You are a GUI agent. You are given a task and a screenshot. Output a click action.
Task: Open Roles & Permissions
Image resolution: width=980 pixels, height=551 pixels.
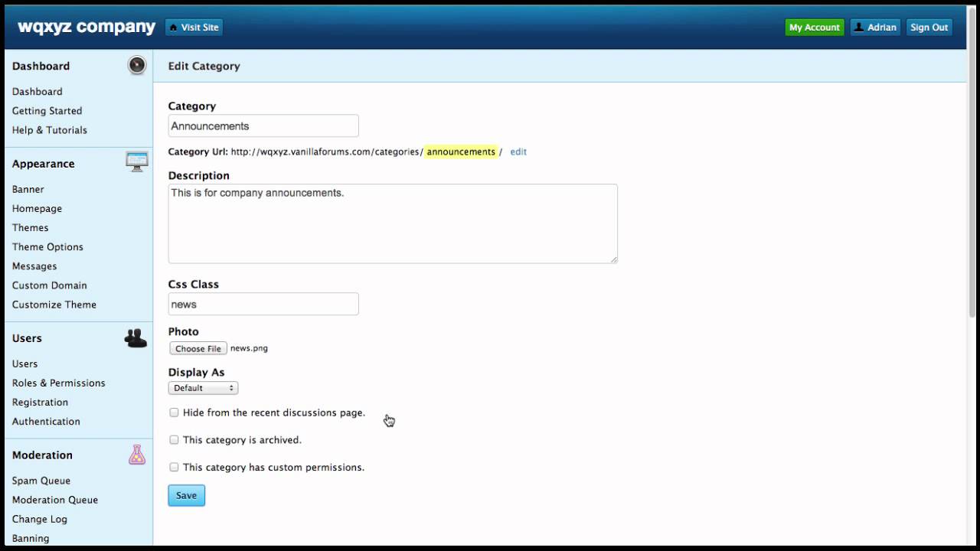[x=59, y=383]
